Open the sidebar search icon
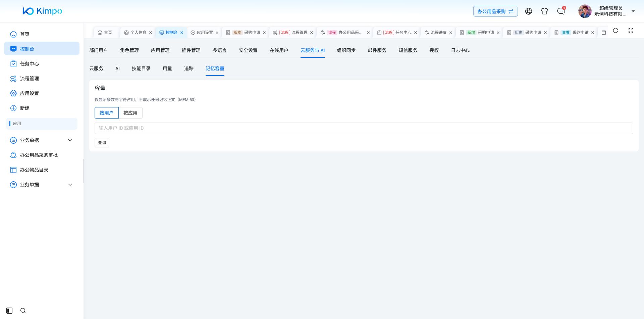Image resolution: width=644 pixels, height=319 pixels. coord(23,311)
